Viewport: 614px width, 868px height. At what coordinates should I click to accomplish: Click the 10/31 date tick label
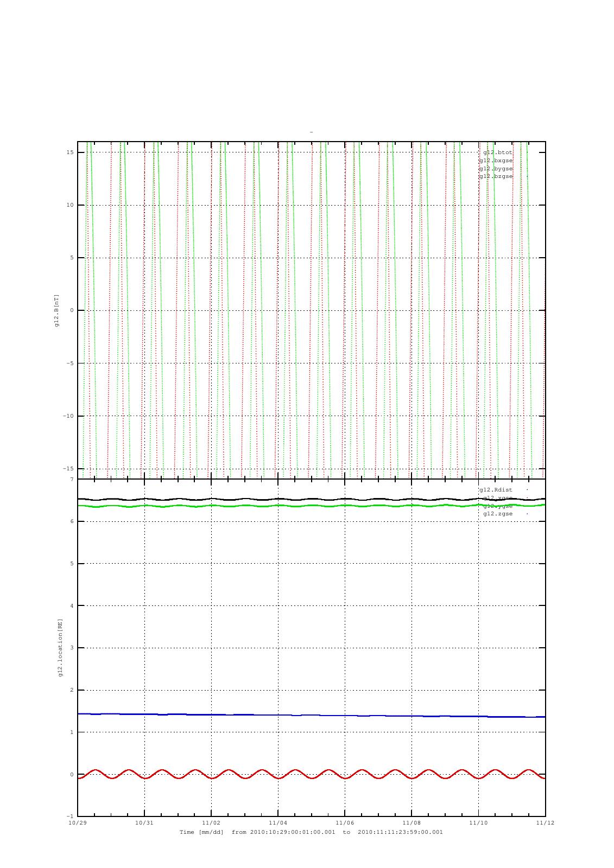tap(144, 822)
